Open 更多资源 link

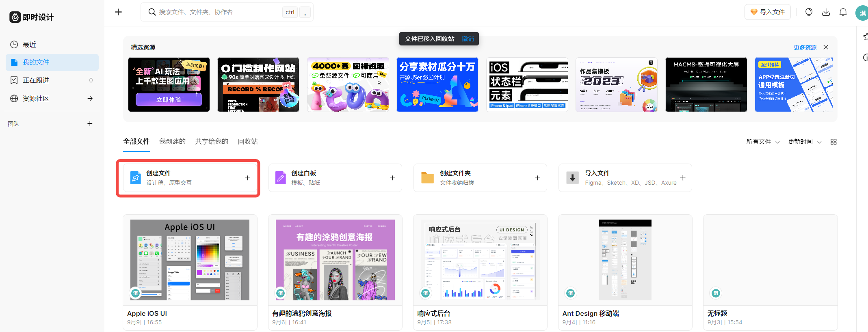pos(805,47)
